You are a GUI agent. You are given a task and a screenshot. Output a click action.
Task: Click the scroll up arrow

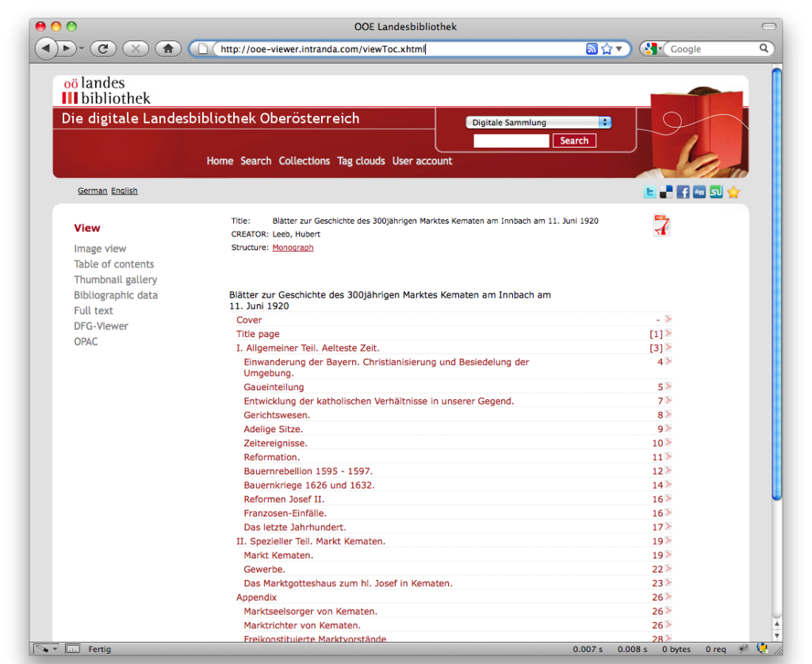(776, 624)
